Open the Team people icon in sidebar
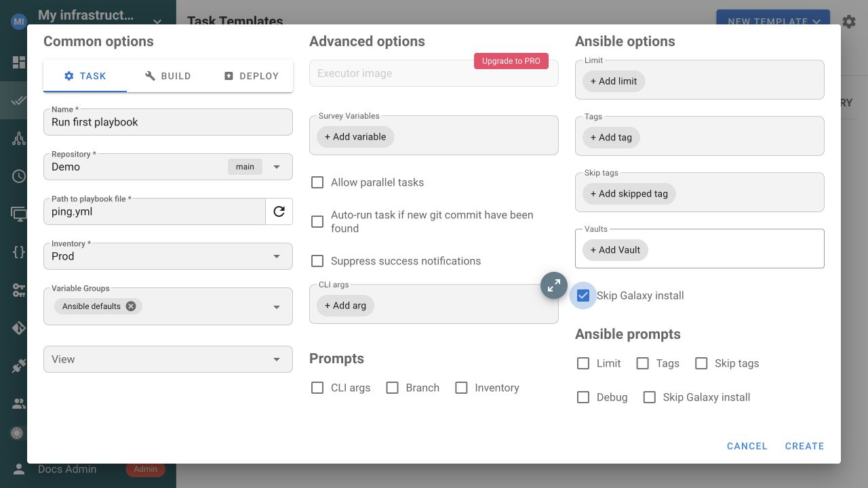 point(19,404)
